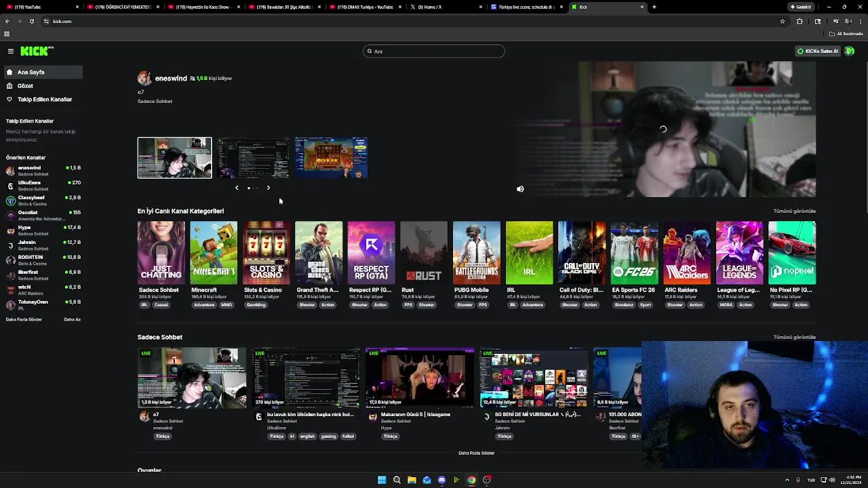Click MOBA tag under League of Legends
This screenshot has width=868, height=488.
pos(726,305)
